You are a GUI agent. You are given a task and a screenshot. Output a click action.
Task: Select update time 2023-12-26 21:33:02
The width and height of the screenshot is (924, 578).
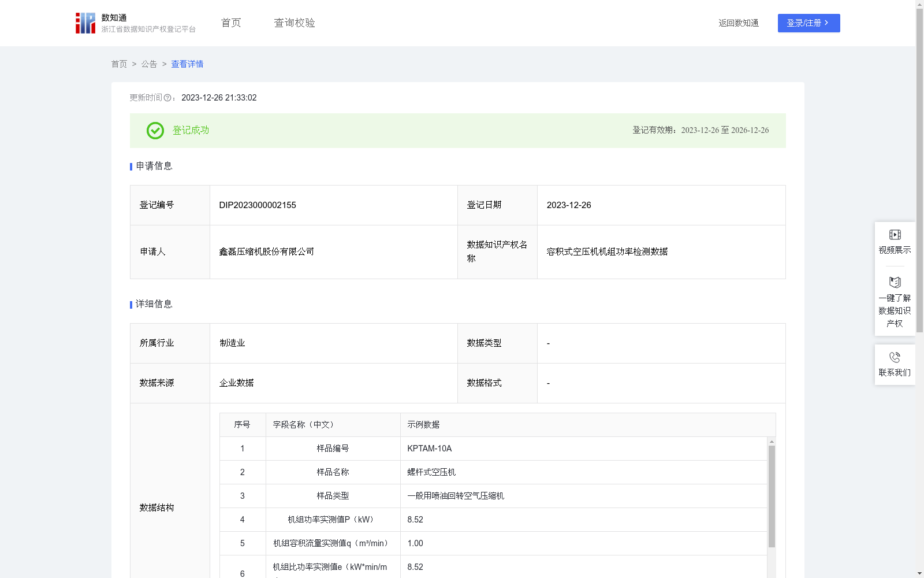coord(219,98)
